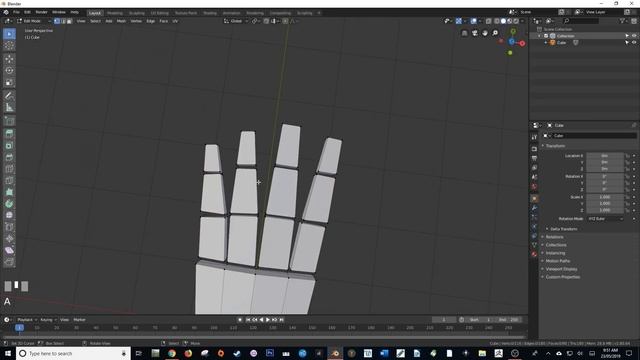This screenshot has width=640, height=360.
Task: Switch to solid viewport shading
Action: coord(503,21)
